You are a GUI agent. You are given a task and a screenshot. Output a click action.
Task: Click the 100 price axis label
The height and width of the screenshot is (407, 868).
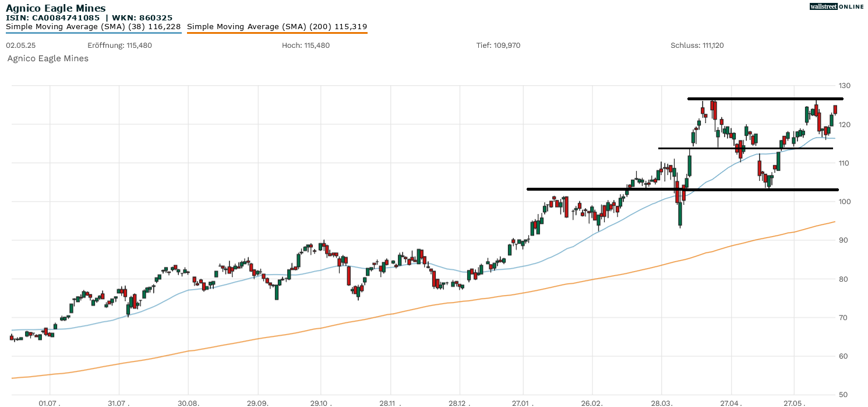coord(844,202)
